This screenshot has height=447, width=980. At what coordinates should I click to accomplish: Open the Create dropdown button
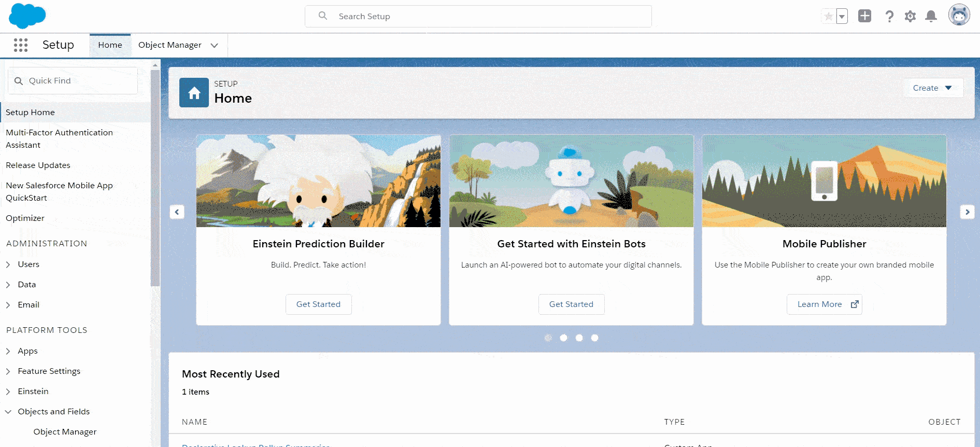[x=933, y=88]
